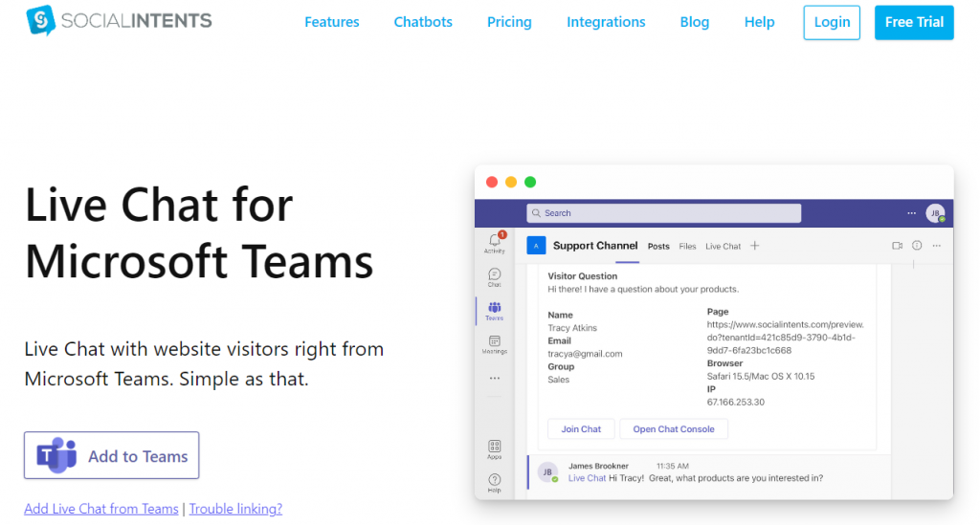This screenshot has width=980, height=525.
Task: Start the Free Trial
Action: click(x=914, y=23)
